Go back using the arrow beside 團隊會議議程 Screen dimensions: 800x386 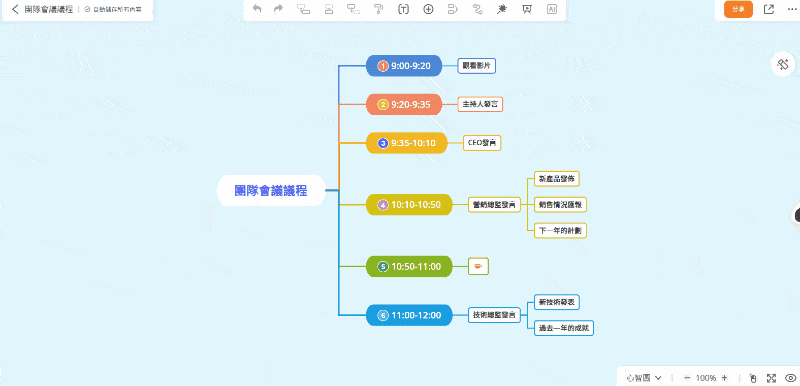15,9
